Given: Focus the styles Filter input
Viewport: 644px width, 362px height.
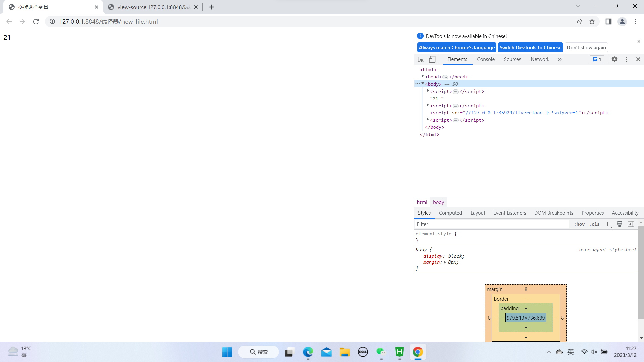Looking at the screenshot, I should click(492, 224).
